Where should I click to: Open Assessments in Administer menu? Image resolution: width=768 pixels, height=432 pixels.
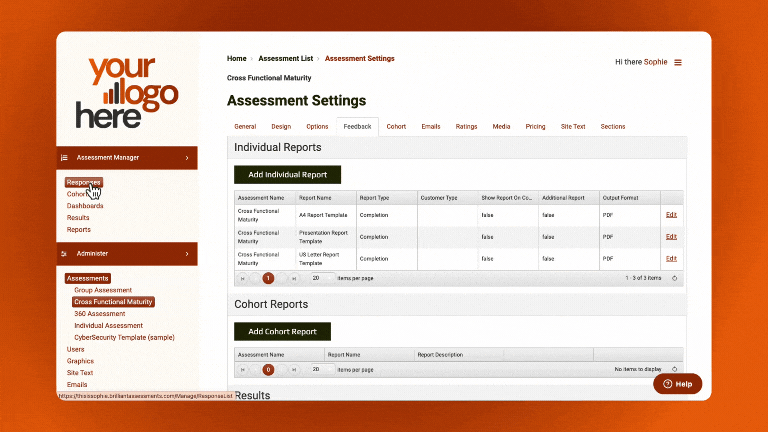pos(88,278)
